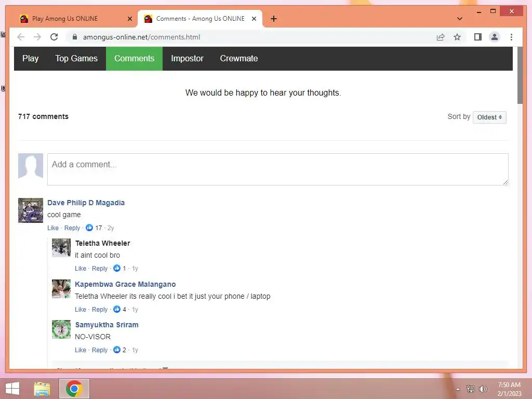Screen dimensions: 532x399
Task: Click the 1y timestamp on Samyuktha's comment
Action: point(135,350)
